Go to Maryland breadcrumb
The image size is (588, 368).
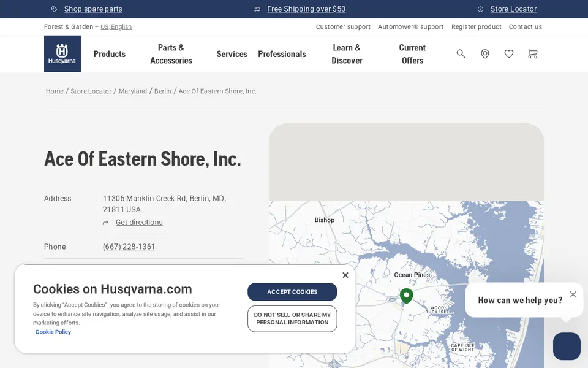(x=133, y=91)
